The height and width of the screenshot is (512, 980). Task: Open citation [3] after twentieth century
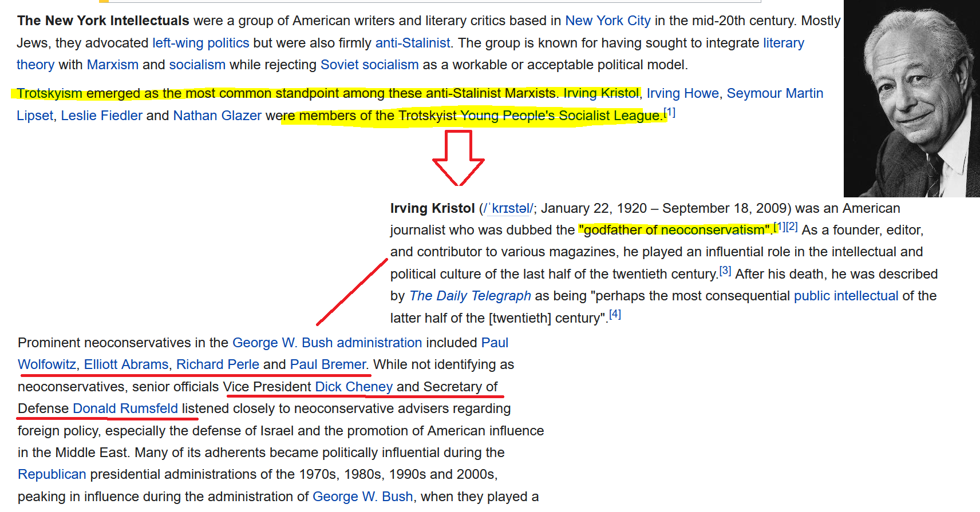pyautogui.click(x=725, y=271)
